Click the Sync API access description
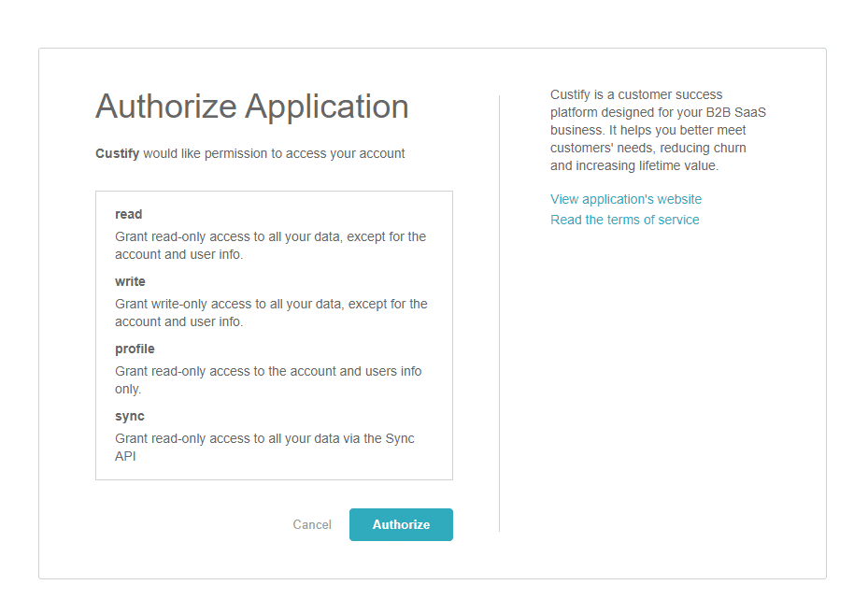 click(x=264, y=447)
